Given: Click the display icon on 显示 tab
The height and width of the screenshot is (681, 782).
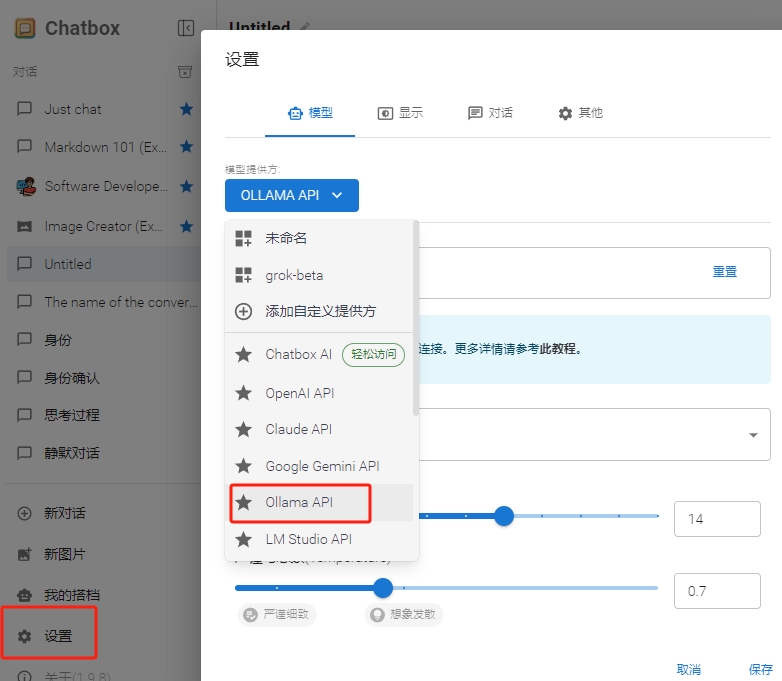Looking at the screenshot, I should (385, 114).
